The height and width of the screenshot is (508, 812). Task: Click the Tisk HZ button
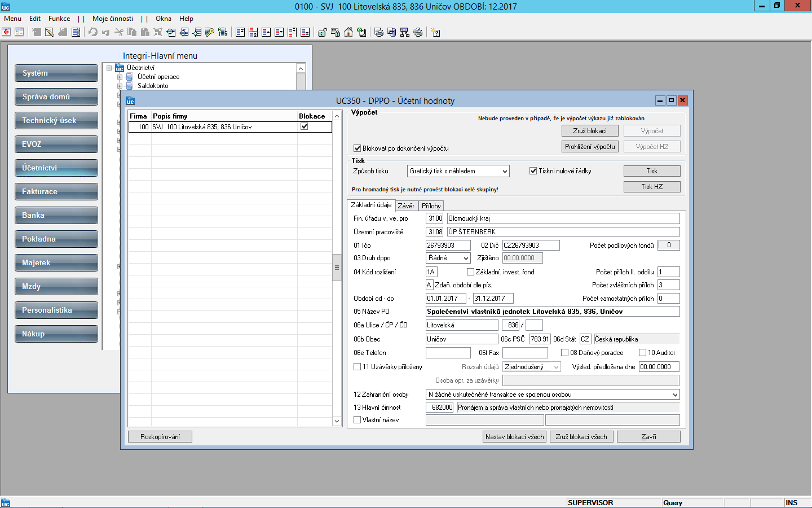point(652,187)
